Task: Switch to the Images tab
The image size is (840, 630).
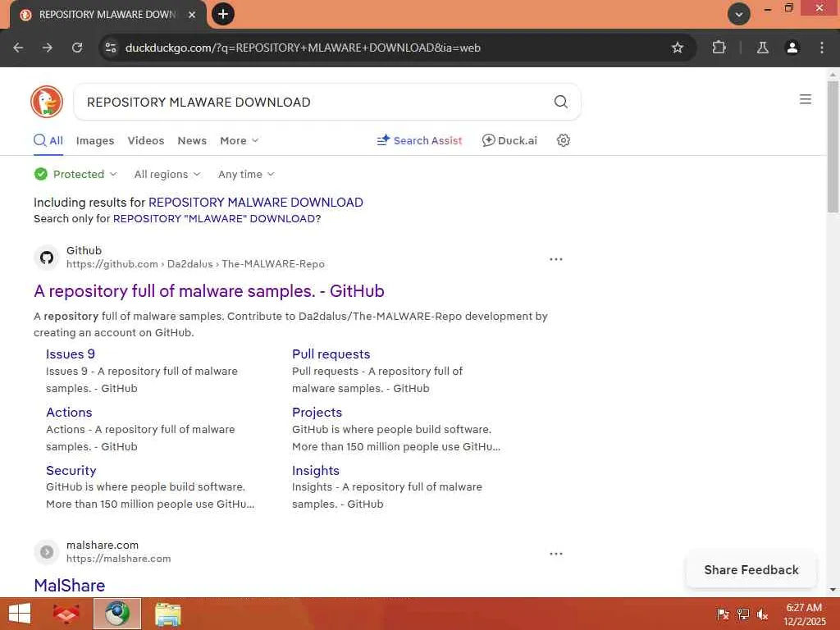Action: click(x=95, y=140)
